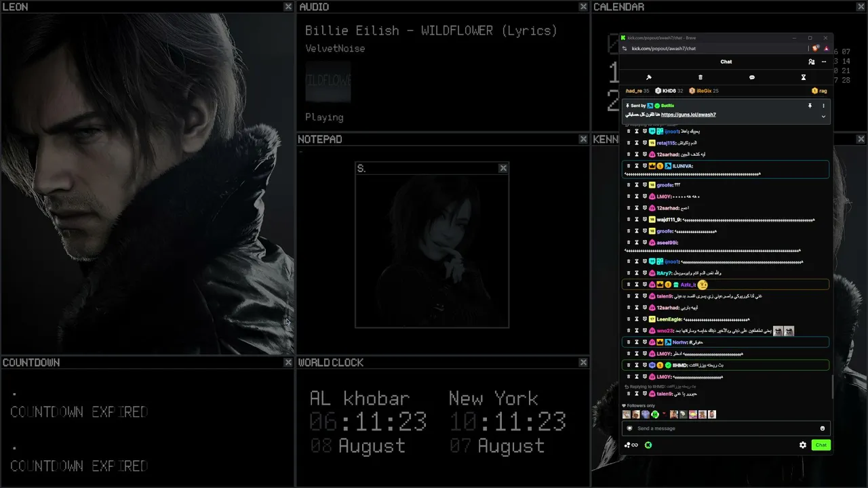Close the NOTEPAD widget
Screen dimensions: 868x488
583,139
